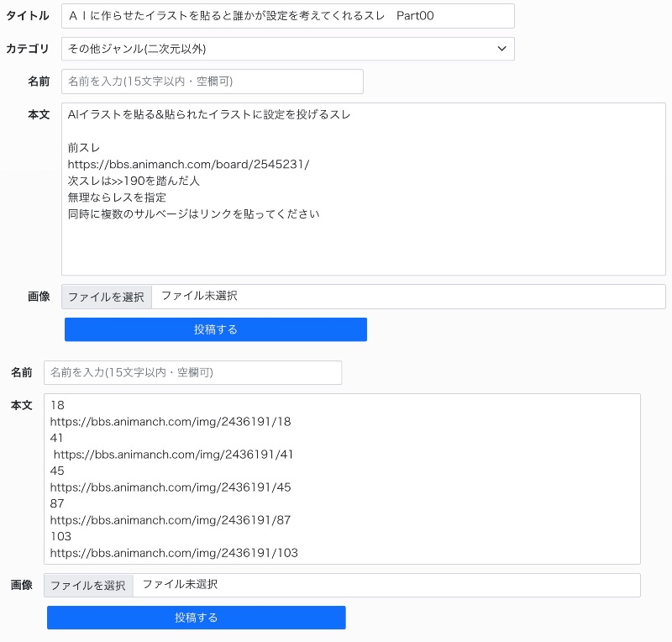This screenshot has height=642, width=672.
Task: Click inside the upper 本文 text area
Action: point(364,189)
